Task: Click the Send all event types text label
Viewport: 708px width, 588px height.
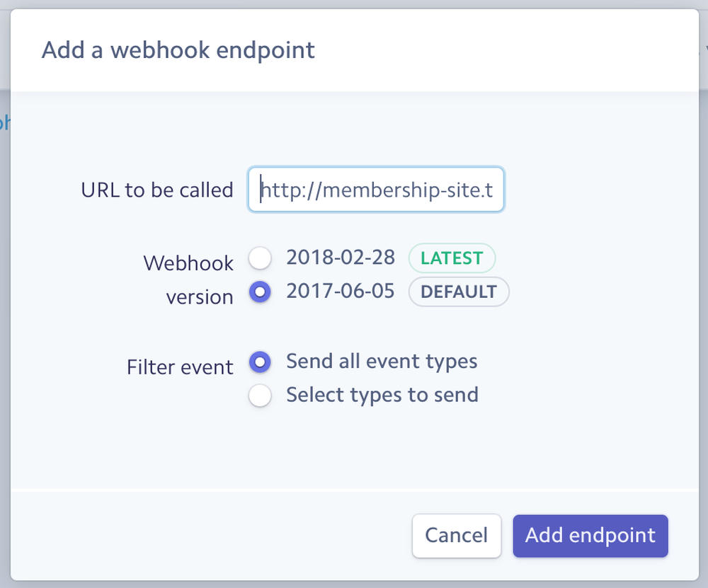Action: tap(381, 361)
